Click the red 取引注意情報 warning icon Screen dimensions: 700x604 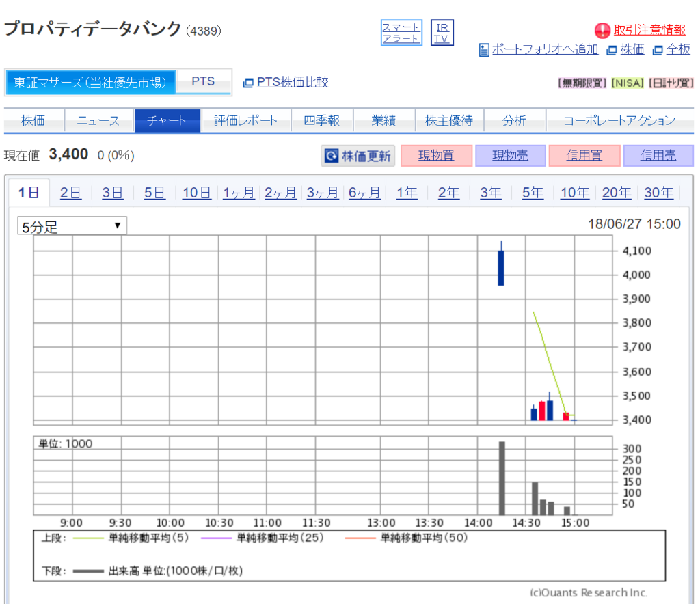(602, 30)
